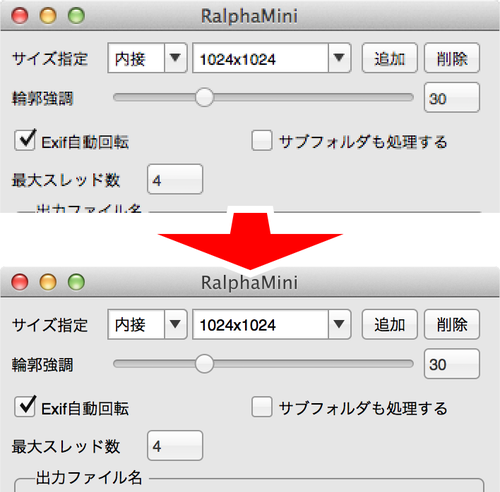Zoom the upper RalphaMini window with the green button

pyautogui.click(x=76, y=16)
